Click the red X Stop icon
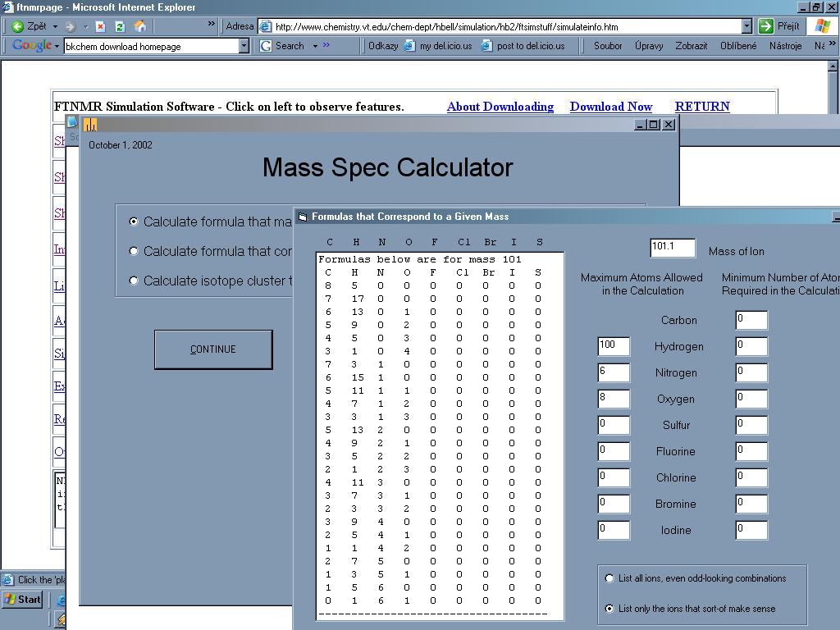Screen dimensions: 840x630 click(x=100, y=26)
